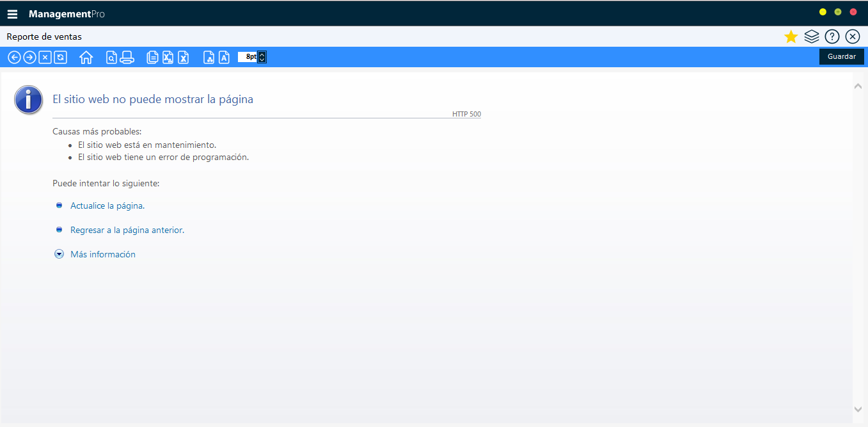Go forward using the right arrow icon

29,58
